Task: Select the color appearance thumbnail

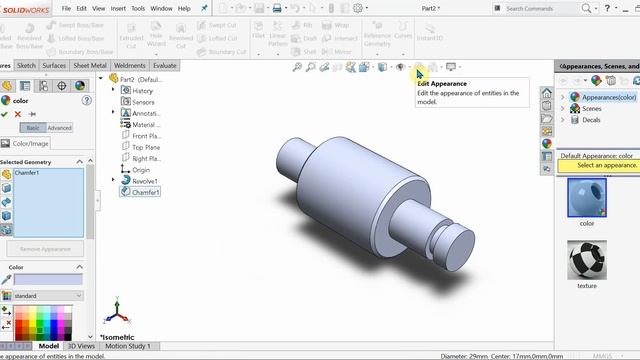Action: (x=587, y=198)
